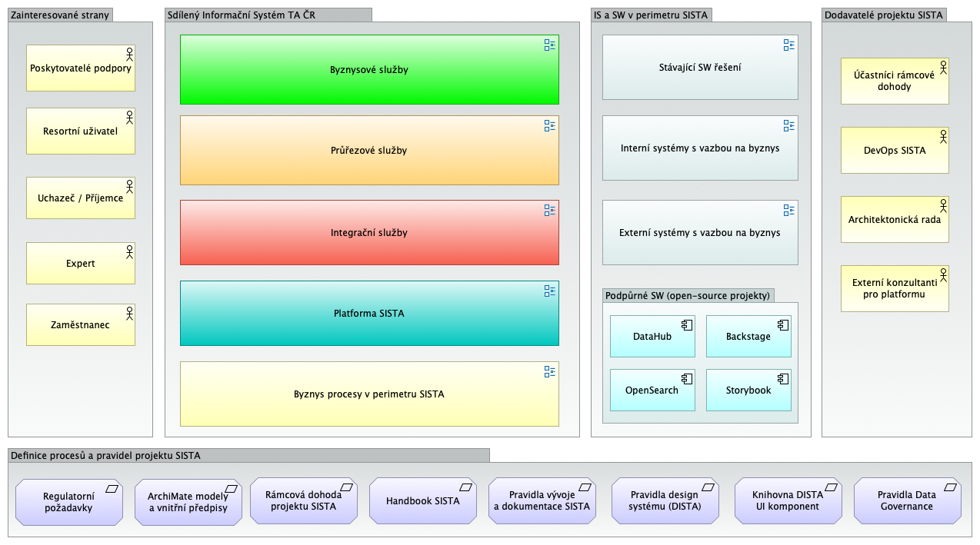Click the actor icon on Poskytovatelé podpory
The width and height of the screenshot is (980, 545).
129,54
